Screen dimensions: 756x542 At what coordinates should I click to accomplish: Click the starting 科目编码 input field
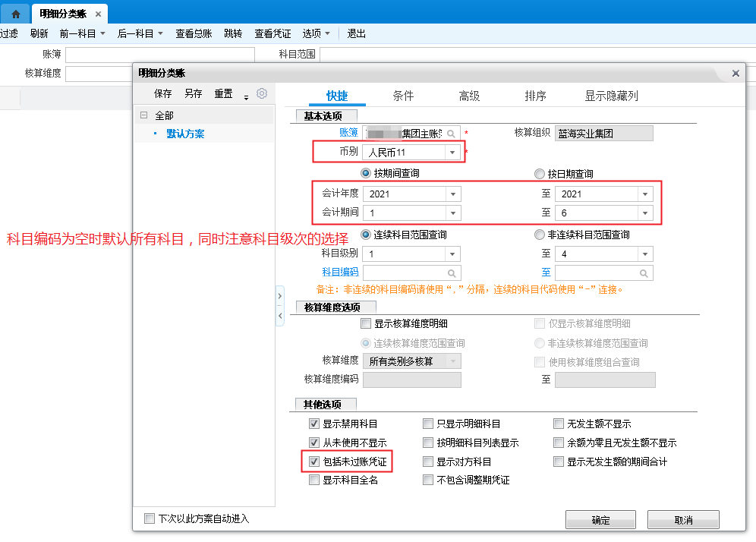click(411, 273)
